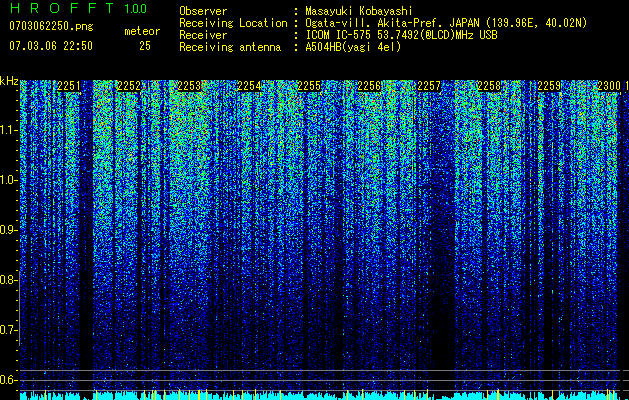The height and width of the screenshot is (400, 629).
Task: Click the 2255 time marker
Action: click(309, 86)
